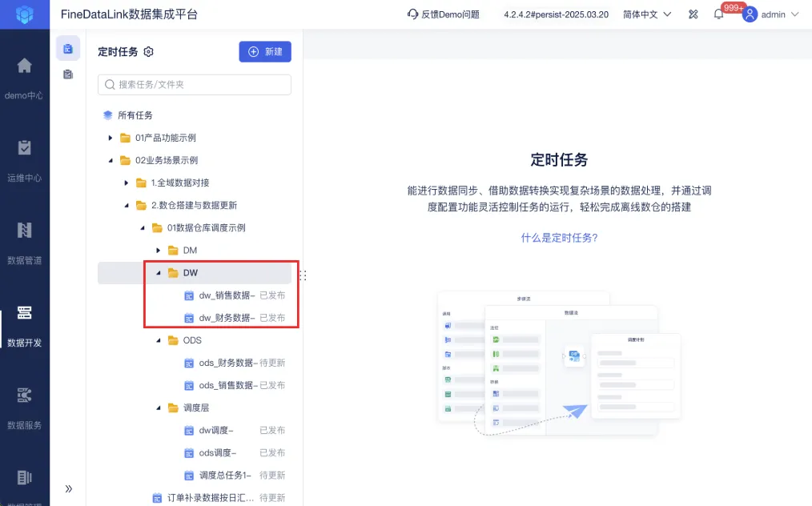
Task: Click the 新建 button
Action: click(x=265, y=52)
